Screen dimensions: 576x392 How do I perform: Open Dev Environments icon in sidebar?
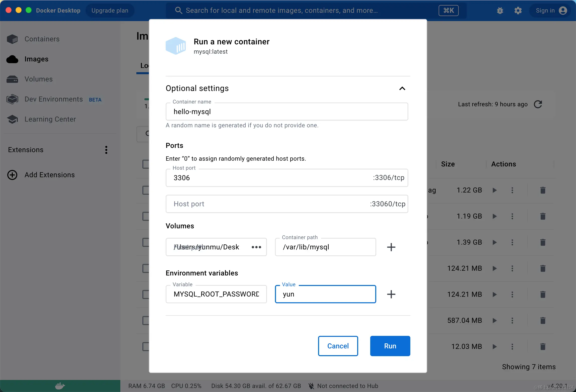click(x=12, y=99)
